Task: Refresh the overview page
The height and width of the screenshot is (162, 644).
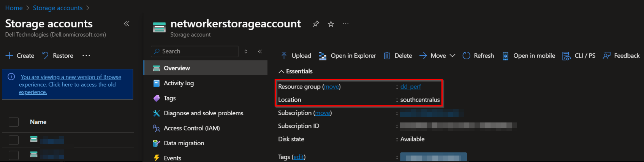Action: (478, 56)
